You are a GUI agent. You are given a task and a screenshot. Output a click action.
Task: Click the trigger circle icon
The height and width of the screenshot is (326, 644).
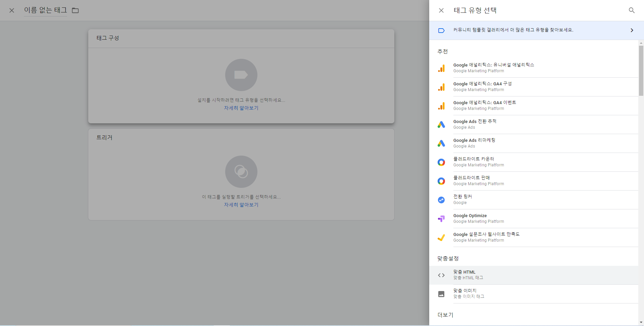[x=241, y=172]
